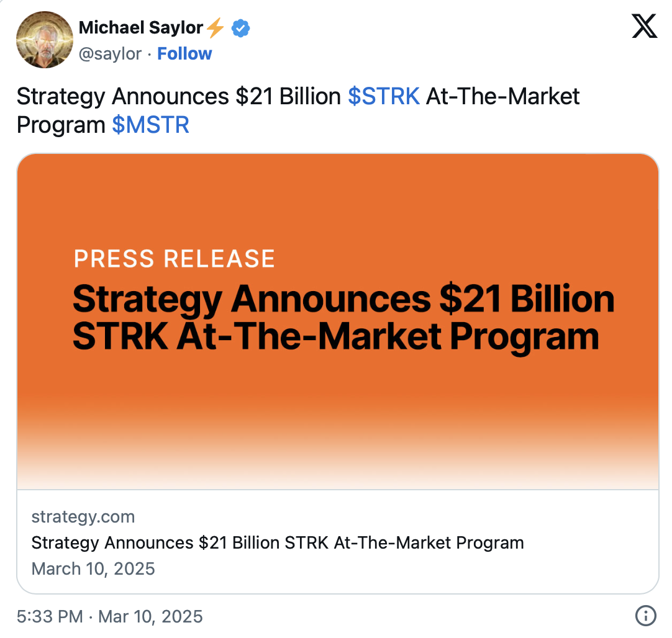
Task: Click the @saylor handle
Action: click(x=110, y=54)
